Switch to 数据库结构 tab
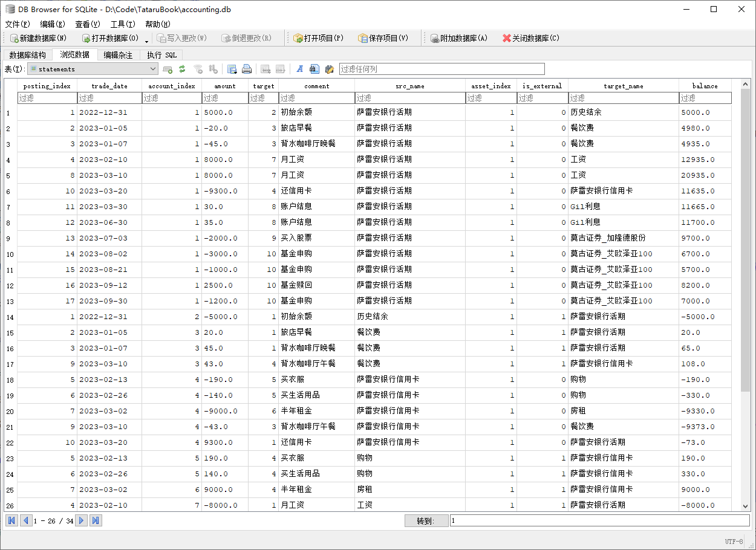This screenshot has height=550, width=756. (27, 55)
